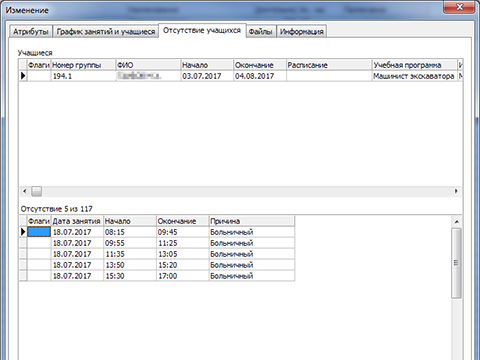Select the group number cell 194.1
The width and height of the screenshot is (480, 360).
click(x=83, y=76)
